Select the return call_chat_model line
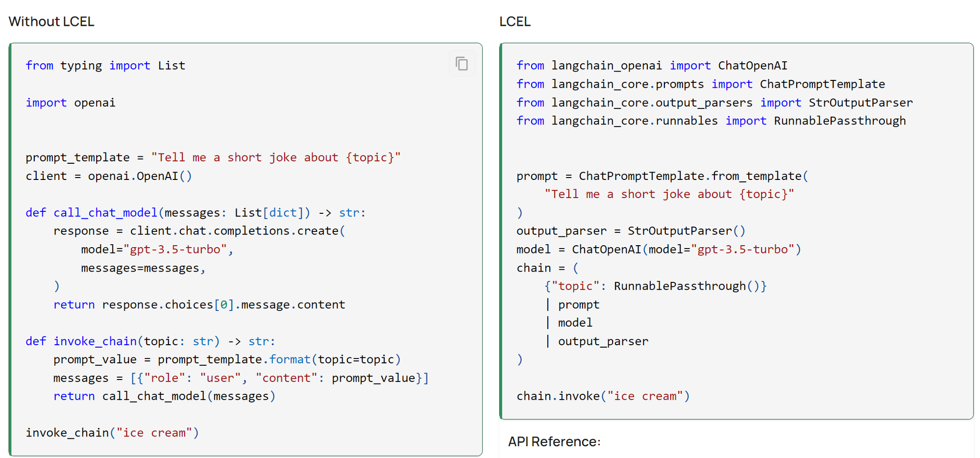Viewport: 980px width, 458px height. [x=164, y=396]
